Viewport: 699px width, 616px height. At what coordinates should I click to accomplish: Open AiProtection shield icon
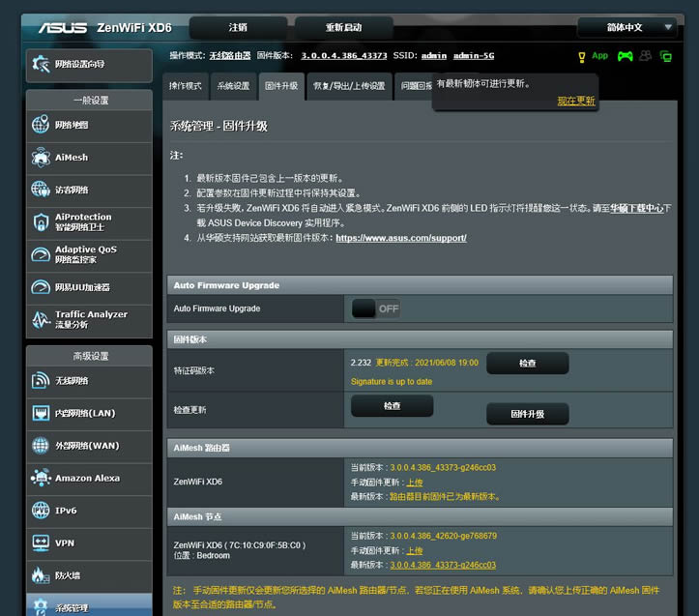[41, 221]
